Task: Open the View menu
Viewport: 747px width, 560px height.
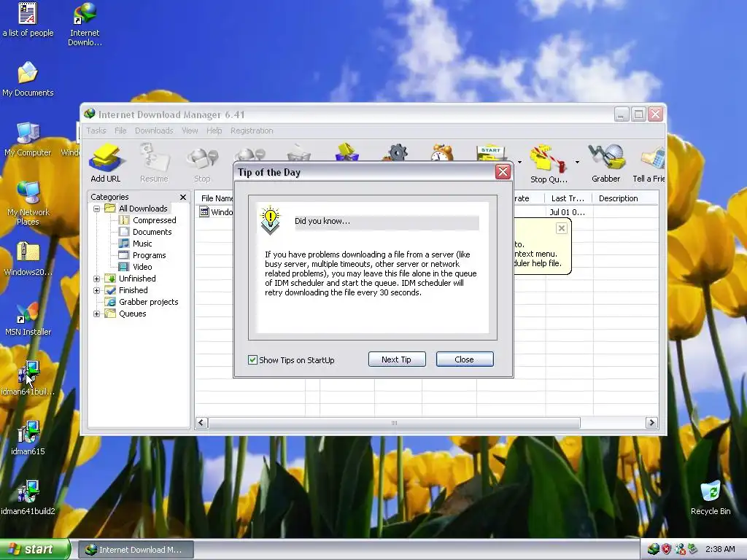Action: tap(190, 131)
